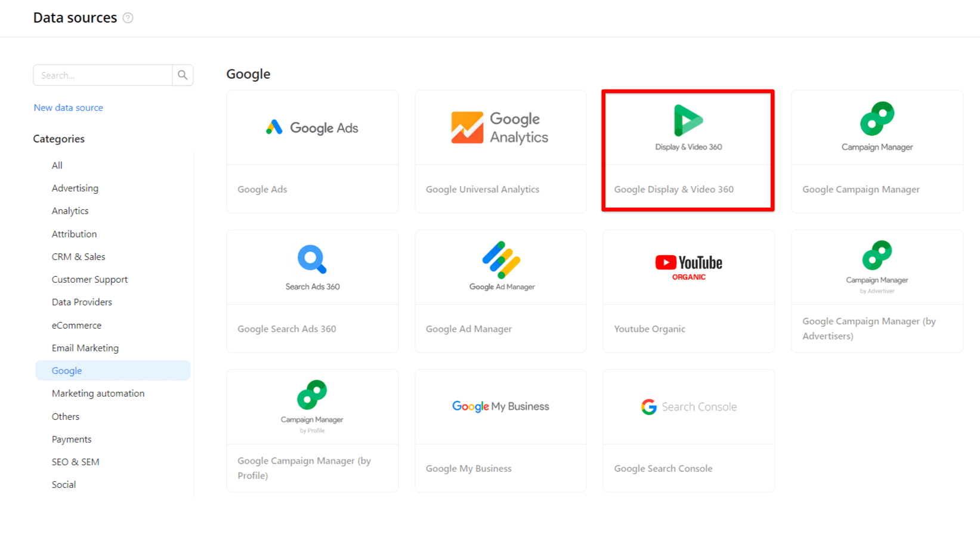Image resolution: width=980 pixels, height=544 pixels.
Task: Select the Customer Support category
Action: [x=89, y=279]
